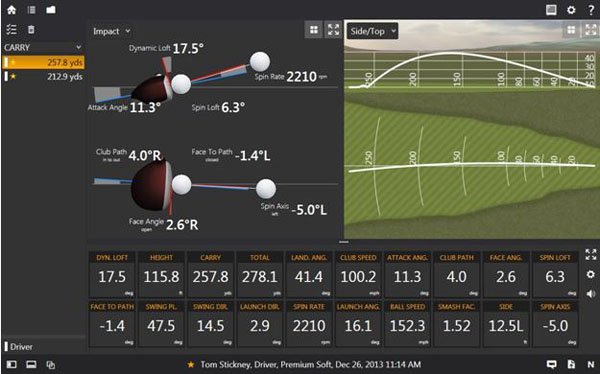Image resolution: width=600 pixels, height=374 pixels.
Task: Grab the panel divider handle above the data tiles
Action: point(344,242)
